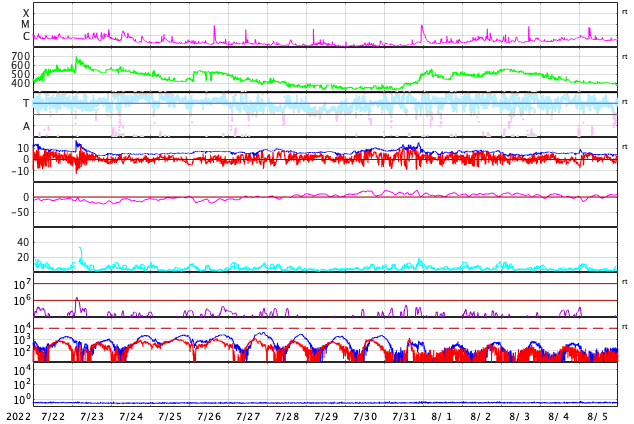Image resolution: width=634 pixels, height=424 pixels.
Task: Click the rt marker beside the top panel
Action: [624, 12]
